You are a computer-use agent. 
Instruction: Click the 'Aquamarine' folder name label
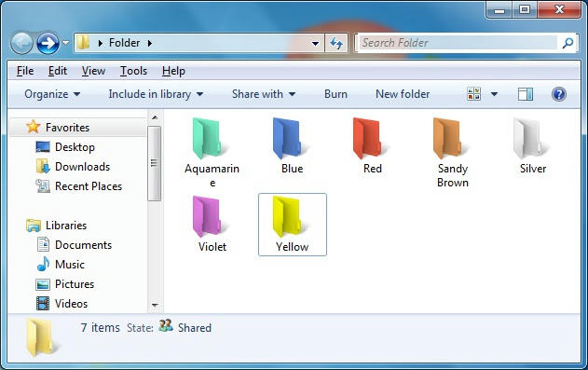(212, 175)
